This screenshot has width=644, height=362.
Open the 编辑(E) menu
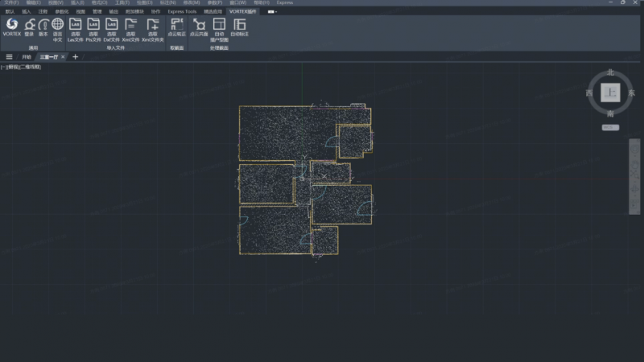click(33, 2)
